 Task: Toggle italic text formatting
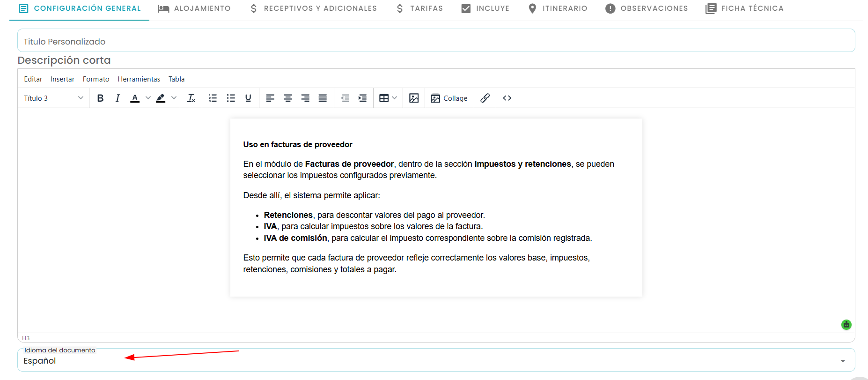coord(118,98)
